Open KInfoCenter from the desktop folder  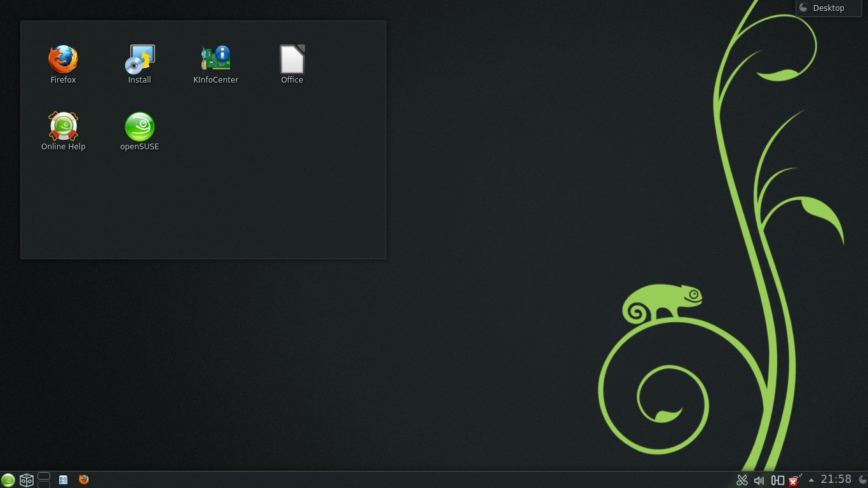coord(216,59)
